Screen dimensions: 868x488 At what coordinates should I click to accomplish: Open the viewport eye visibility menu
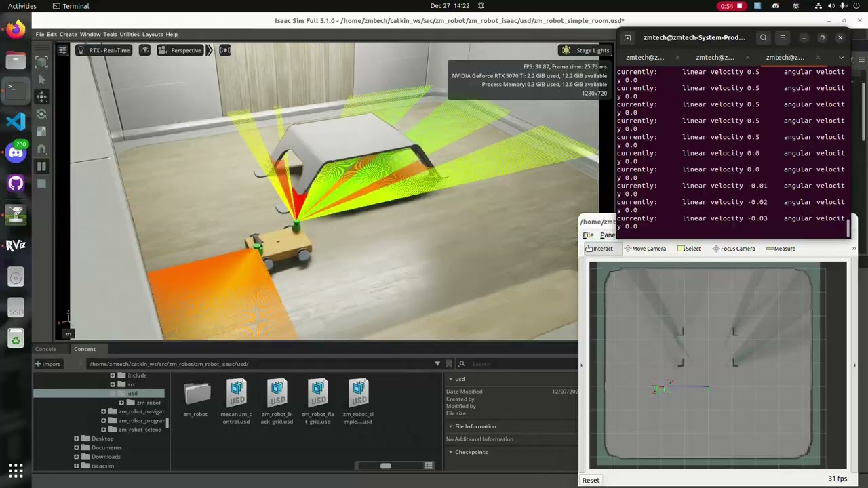[144, 50]
